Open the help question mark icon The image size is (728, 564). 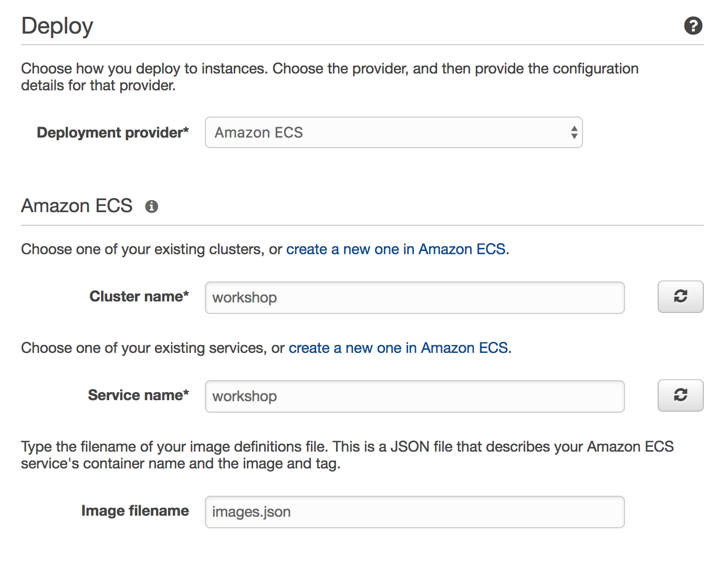(693, 26)
